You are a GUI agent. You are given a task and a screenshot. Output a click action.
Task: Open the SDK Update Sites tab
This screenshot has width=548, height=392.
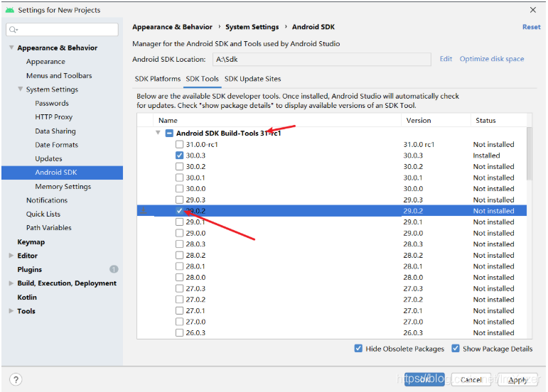pos(253,79)
